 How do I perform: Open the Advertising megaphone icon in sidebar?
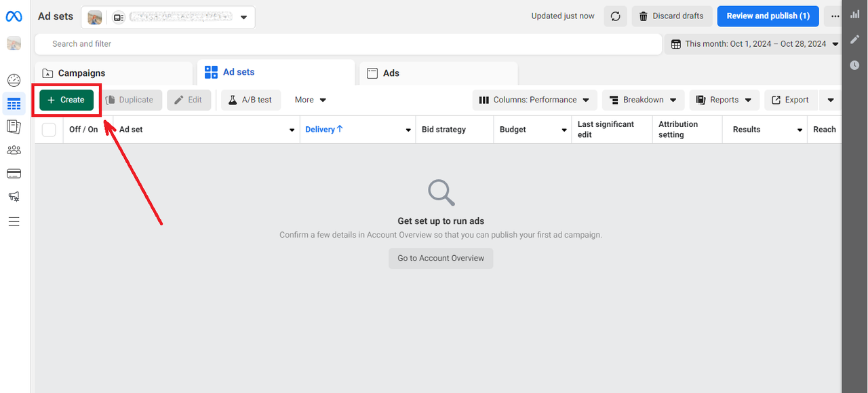pos(14,197)
